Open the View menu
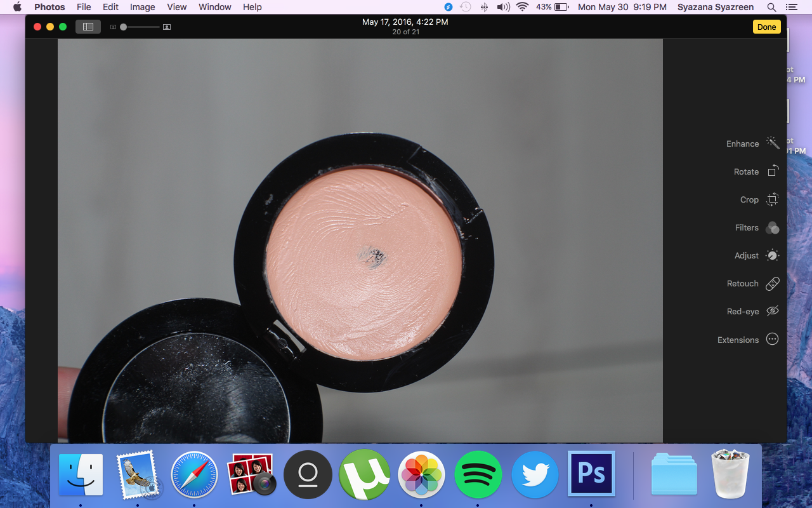Screen dimensions: 812x508 (177, 7)
